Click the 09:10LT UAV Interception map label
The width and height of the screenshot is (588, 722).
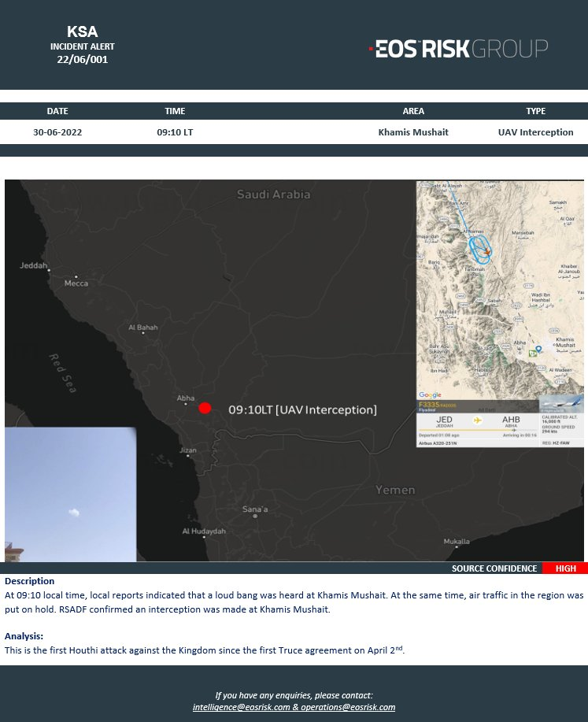click(x=302, y=409)
